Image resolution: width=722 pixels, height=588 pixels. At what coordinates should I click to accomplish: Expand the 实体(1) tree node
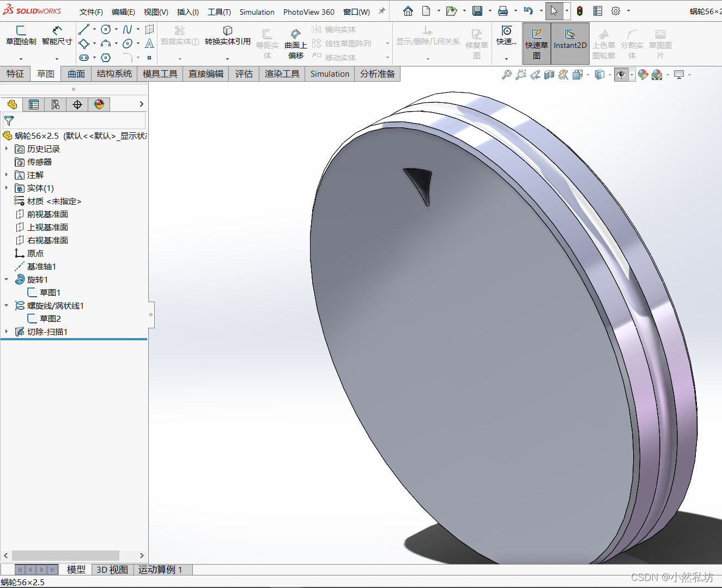pyautogui.click(x=7, y=188)
